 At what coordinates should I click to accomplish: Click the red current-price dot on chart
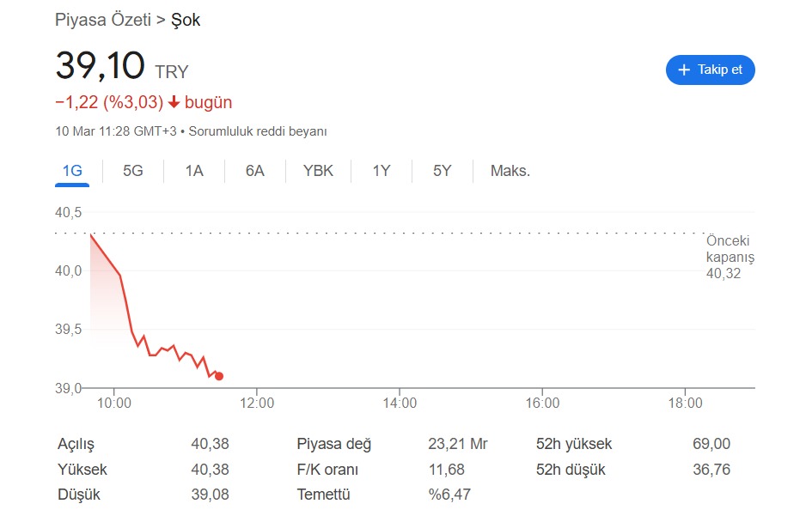tap(219, 376)
